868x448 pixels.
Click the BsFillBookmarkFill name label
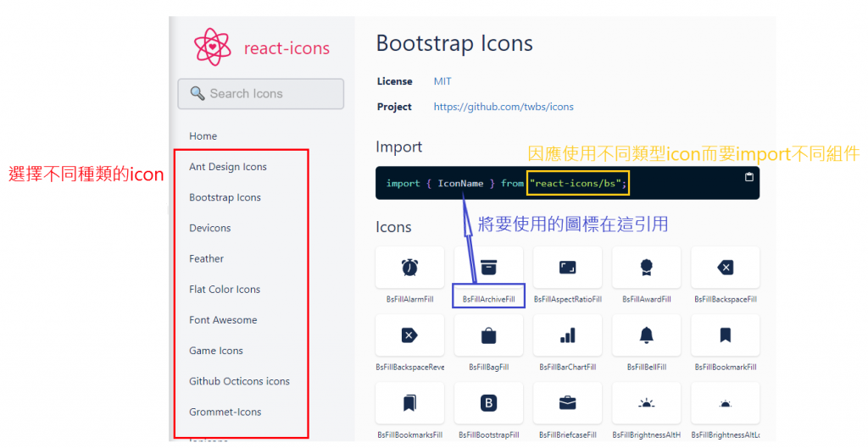(726, 368)
